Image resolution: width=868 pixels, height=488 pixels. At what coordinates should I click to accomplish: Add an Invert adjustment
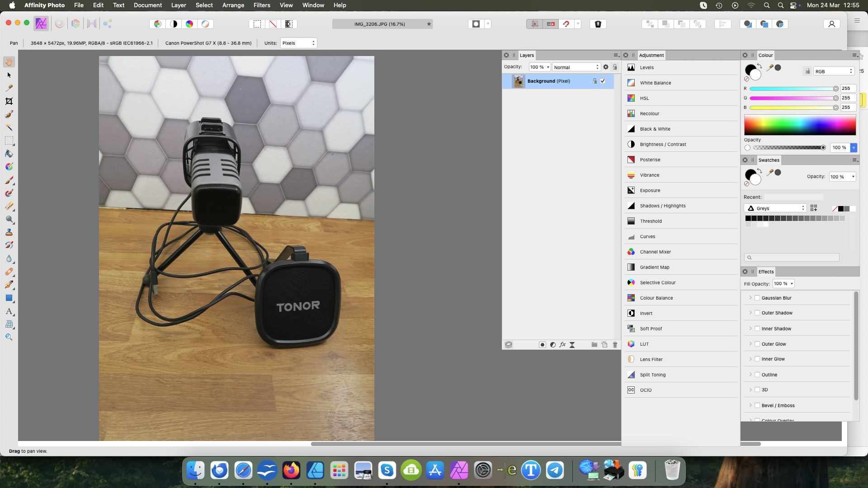(x=680, y=313)
